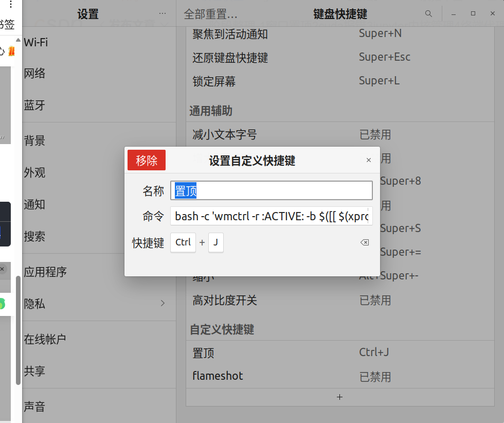Open search in keyboard shortcuts header
Image resolution: width=504 pixels, height=423 pixels.
click(x=428, y=13)
